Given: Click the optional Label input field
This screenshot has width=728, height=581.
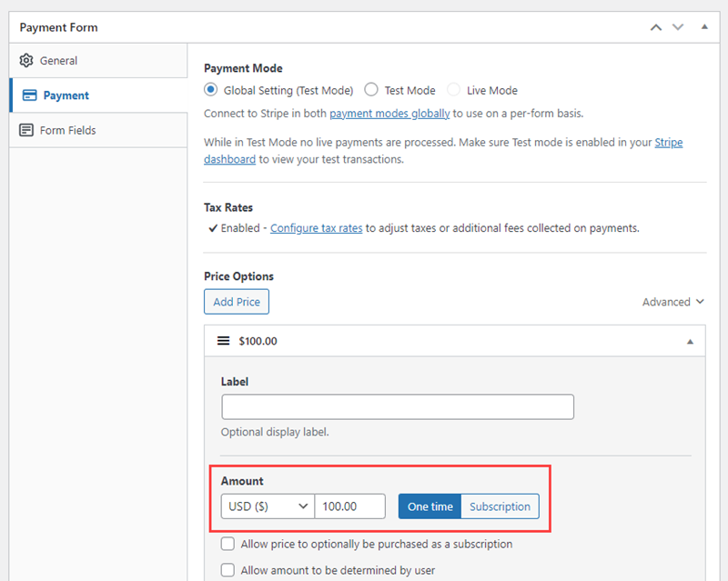Looking at the screenshot, I should (398, 407).
